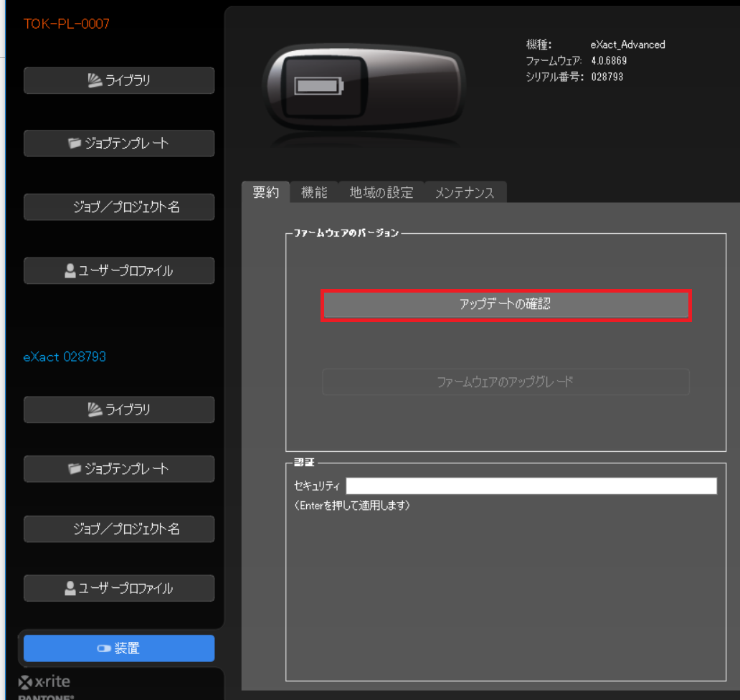Select the TOK-PL-0007 heading

click(67, 24)
